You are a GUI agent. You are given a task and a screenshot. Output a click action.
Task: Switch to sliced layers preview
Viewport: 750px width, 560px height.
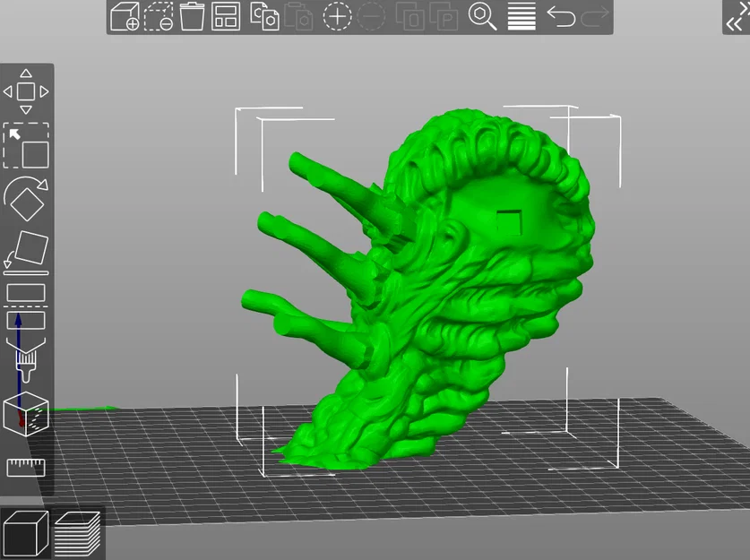[x=77, y=533]
